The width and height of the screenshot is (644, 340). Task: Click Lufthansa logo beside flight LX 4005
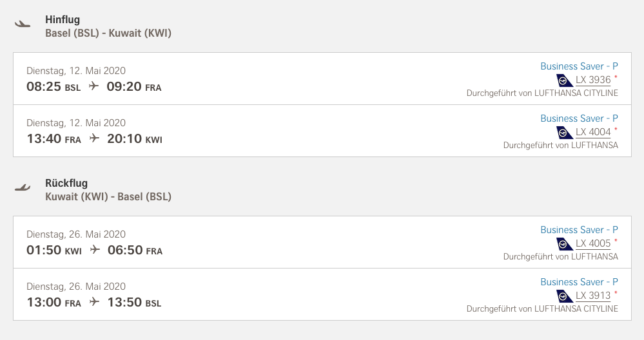(x=565, y=244)
